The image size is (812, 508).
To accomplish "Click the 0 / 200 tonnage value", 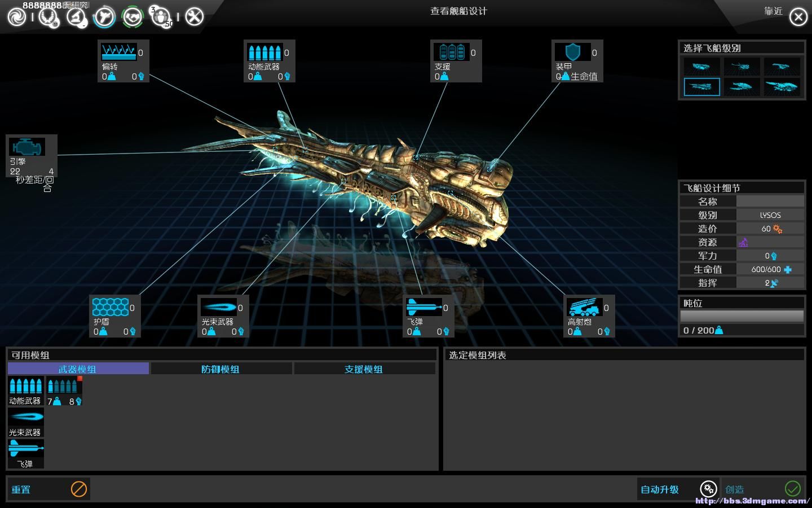I will coord(703,330).
